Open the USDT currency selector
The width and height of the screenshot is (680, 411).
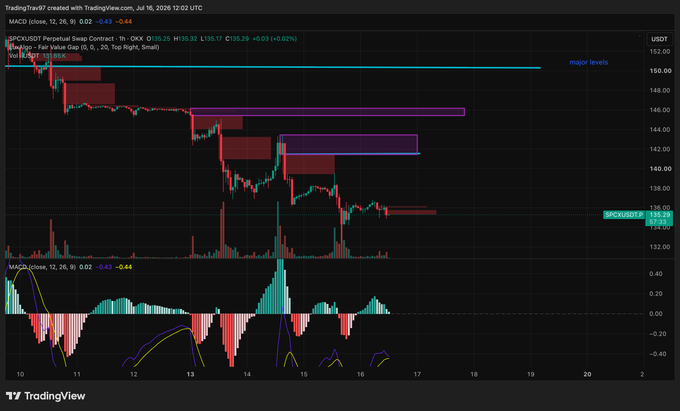tap(659, 39)
